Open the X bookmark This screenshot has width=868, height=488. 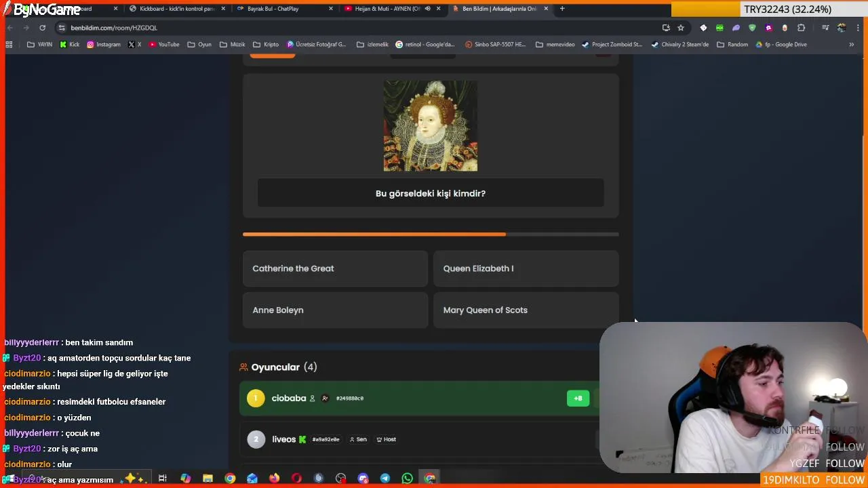[135, 45]
